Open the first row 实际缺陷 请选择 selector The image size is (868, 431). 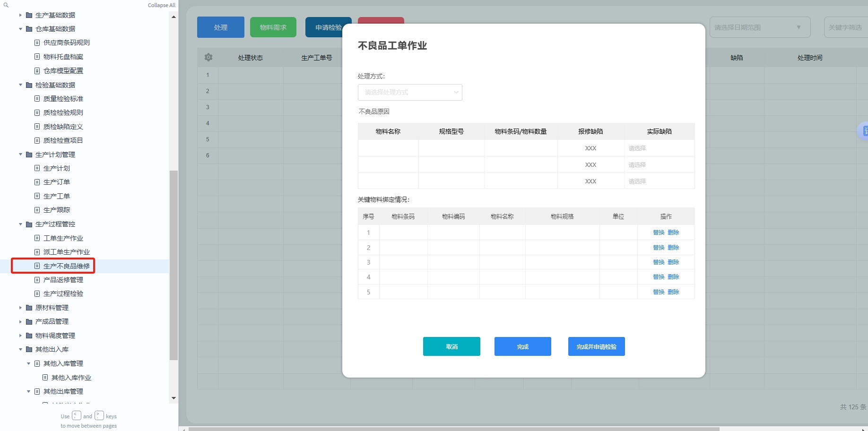point(659,148)
